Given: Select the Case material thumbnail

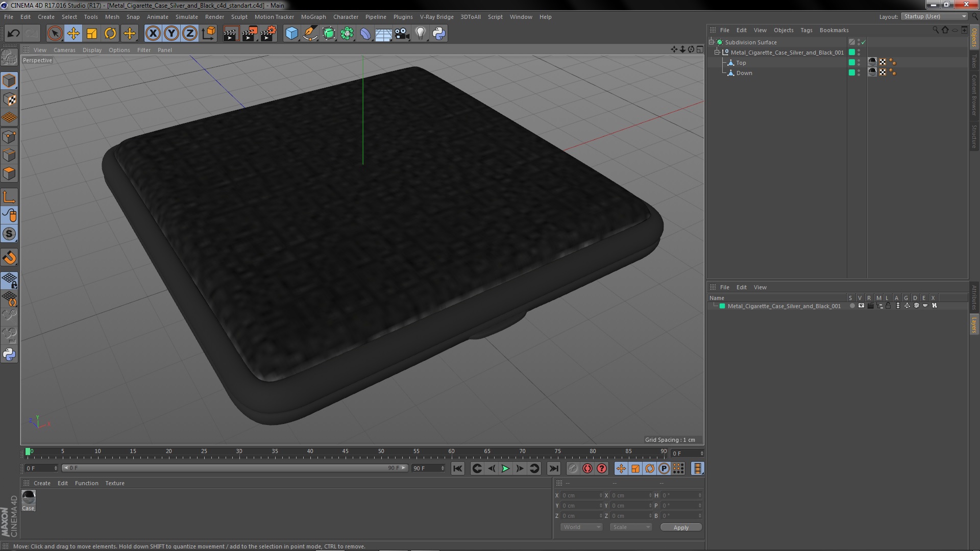Looking at the screenshot, I should click(x=29, y=497).
